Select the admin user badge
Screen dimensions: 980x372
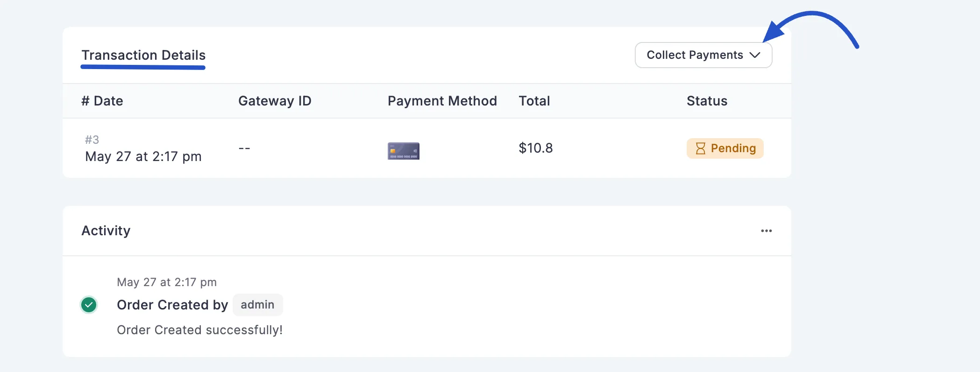coord(257,304)
